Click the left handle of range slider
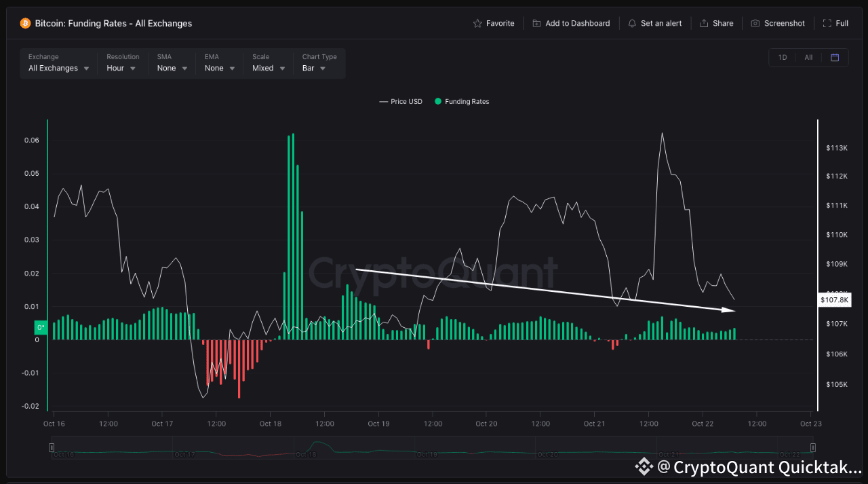This screenshot has width=868, height=484. tap(52, 447)
